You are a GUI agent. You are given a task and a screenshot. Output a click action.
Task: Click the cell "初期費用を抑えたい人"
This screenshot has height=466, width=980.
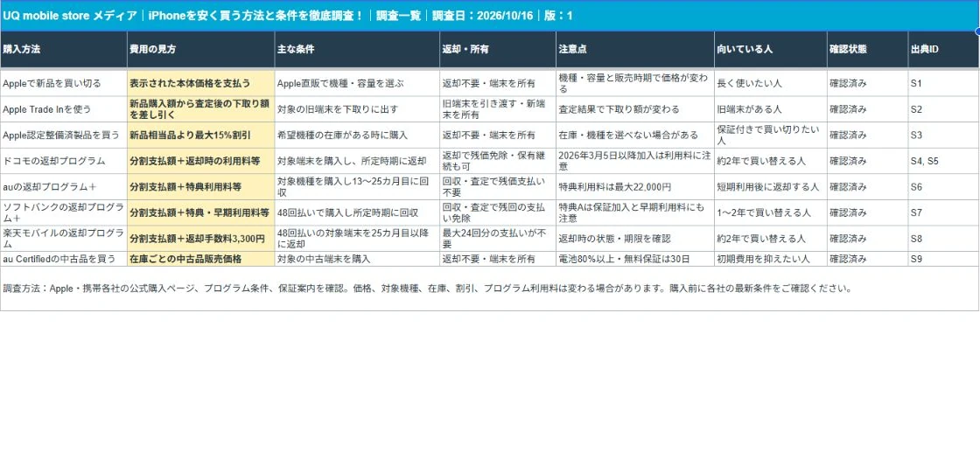click(x=771, y=259)
